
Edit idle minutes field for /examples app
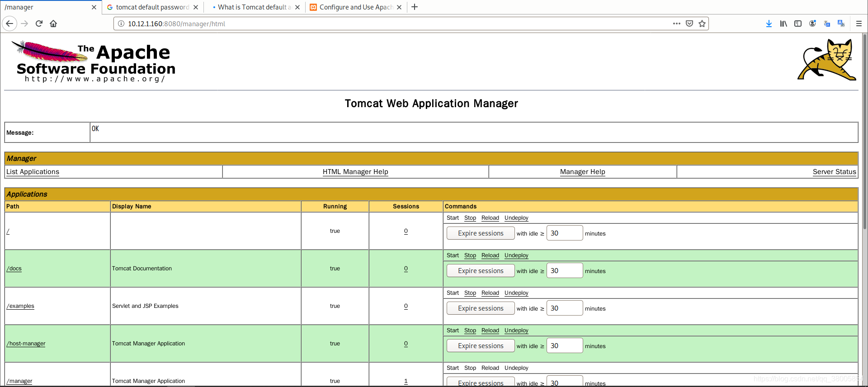[565, 308]
